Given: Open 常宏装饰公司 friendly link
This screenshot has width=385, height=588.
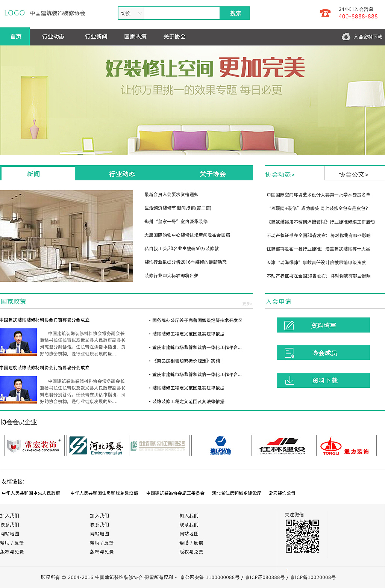Looking at the screenshot, I should 282,493.
